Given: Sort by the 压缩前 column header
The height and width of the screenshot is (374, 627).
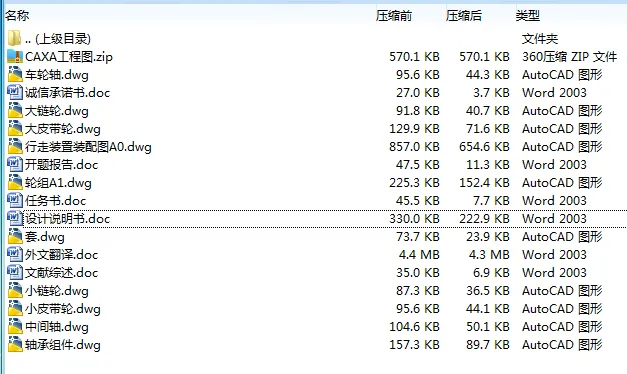Looking at the screenshot, I should click(394, 16).
